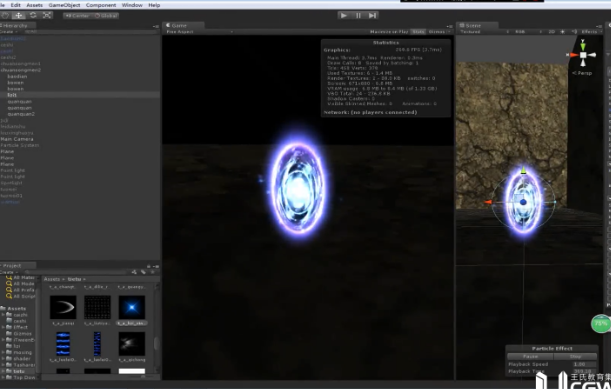Open the Help menu

coord(154,5)
